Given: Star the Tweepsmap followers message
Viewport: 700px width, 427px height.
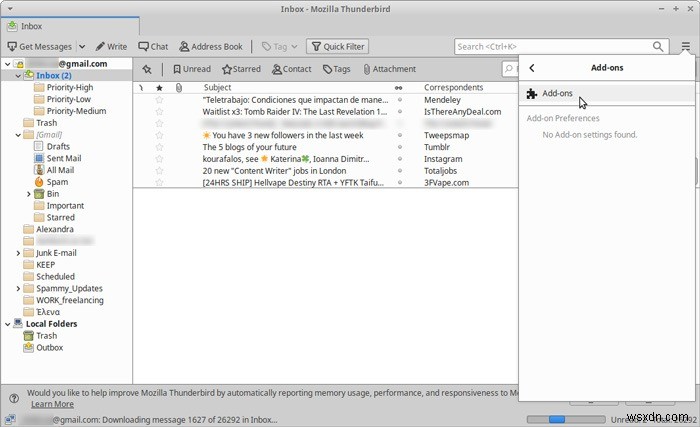Looking at the screenshot, I should coord(159,135).
